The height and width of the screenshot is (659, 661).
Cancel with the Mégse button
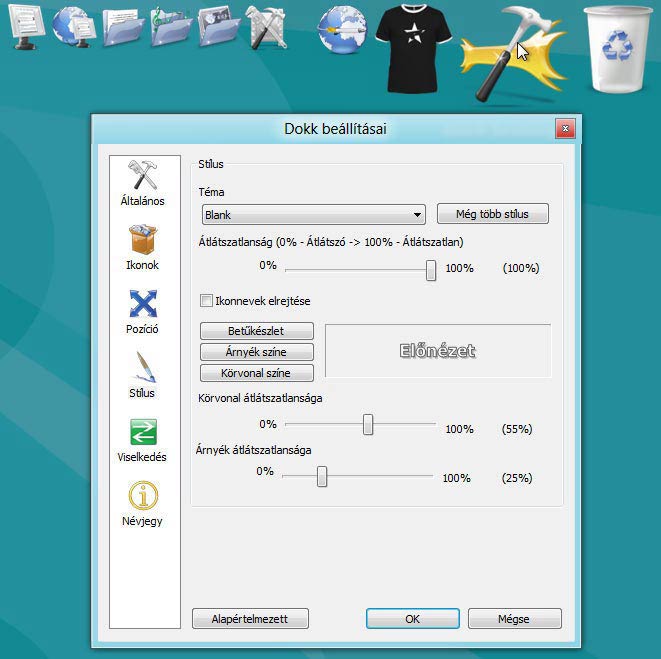pos(515,619)
